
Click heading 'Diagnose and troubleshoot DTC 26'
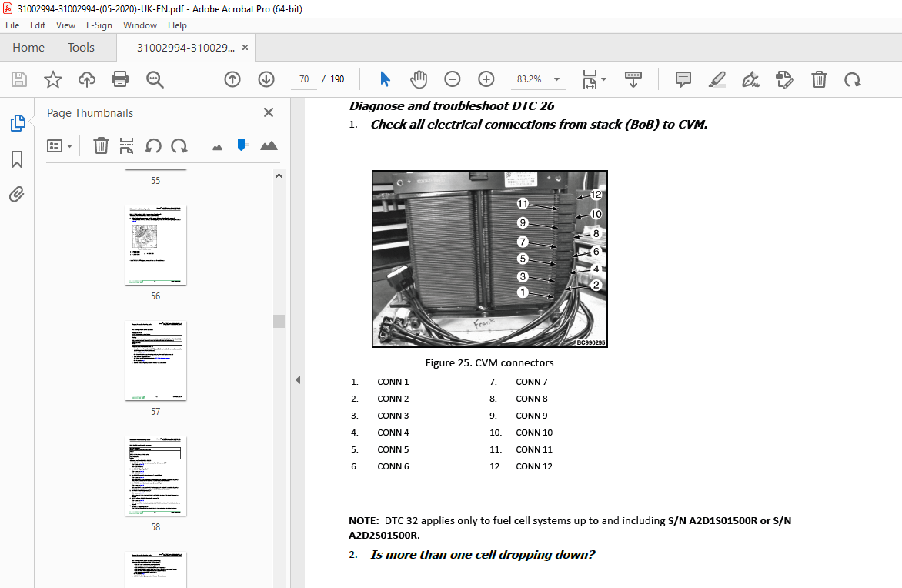452,106
